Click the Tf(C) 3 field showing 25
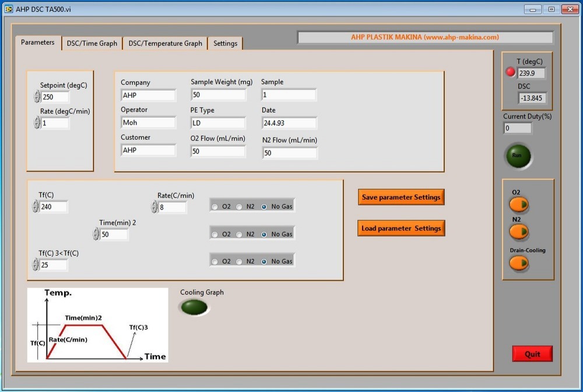 [x=54, y=264]
